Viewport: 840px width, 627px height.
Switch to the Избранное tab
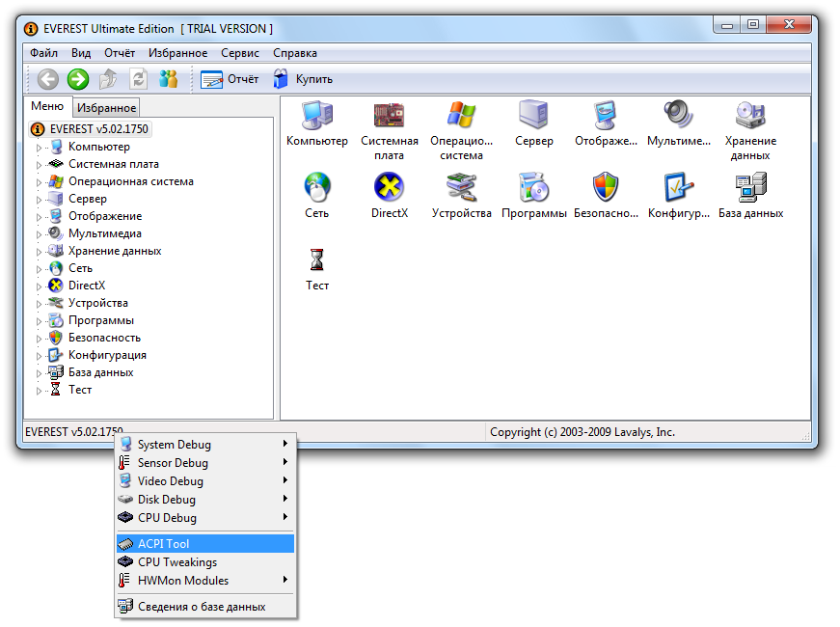pos(107,108)
